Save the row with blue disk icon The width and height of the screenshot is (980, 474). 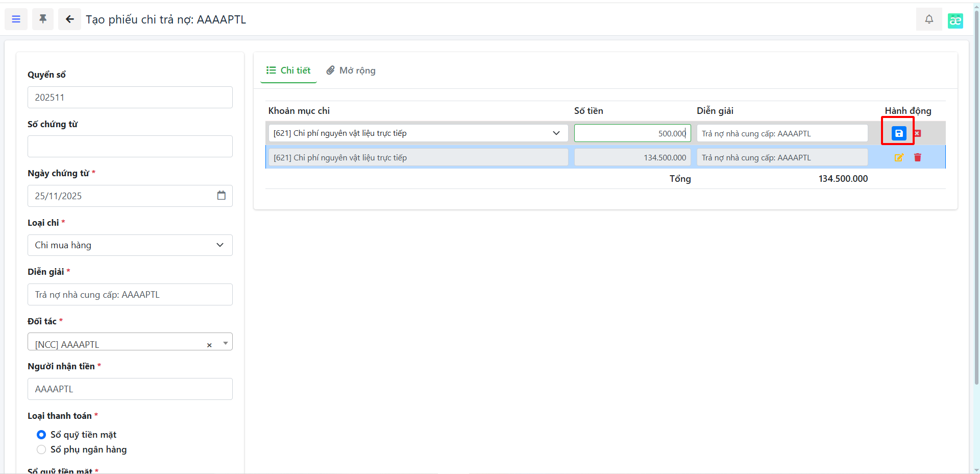point(898,133)
